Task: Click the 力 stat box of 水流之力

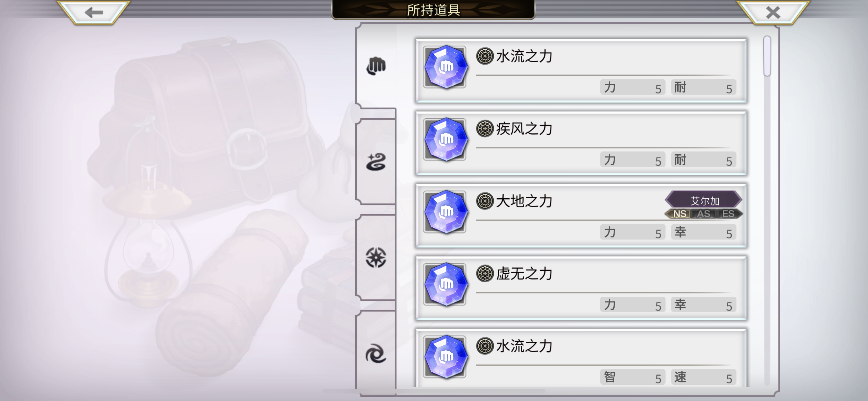Action: click(x=632, y=87)
